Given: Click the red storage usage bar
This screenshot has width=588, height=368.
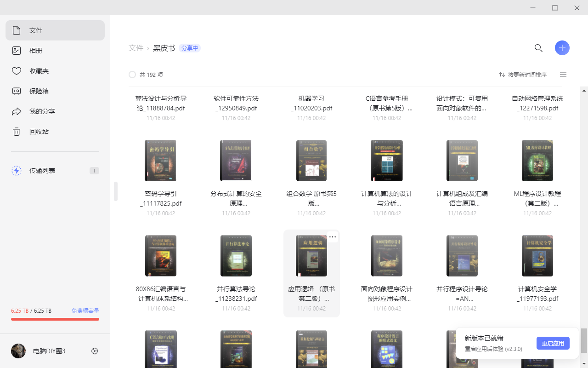Looking at the screenshot, I should pos(55,319).
